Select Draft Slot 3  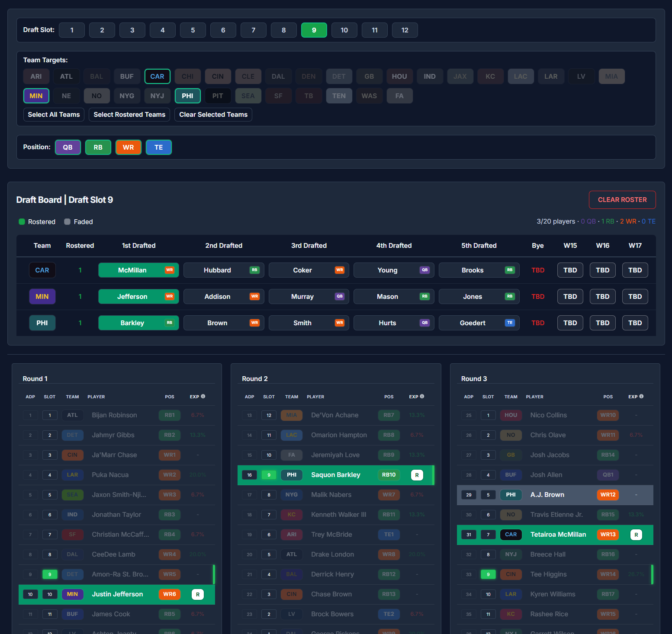coord(132,30)
